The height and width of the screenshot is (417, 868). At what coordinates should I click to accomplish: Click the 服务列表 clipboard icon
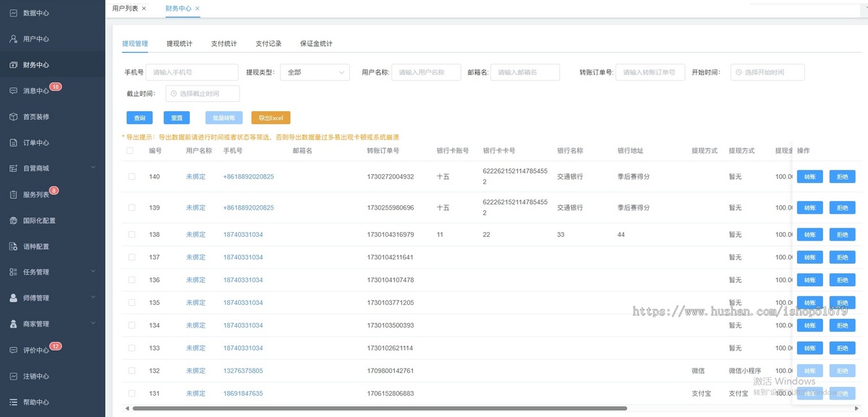coord(13,194)
